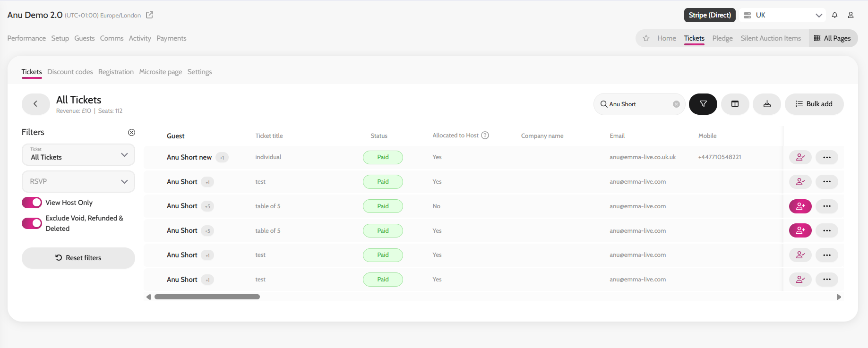Open the notifications bell icon

(x=834, y=15)
